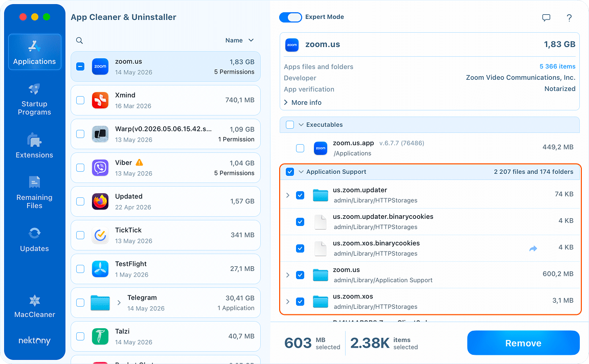Check the Warp checkbox
The height and width of the screenshot is (364, 589).
80,134
